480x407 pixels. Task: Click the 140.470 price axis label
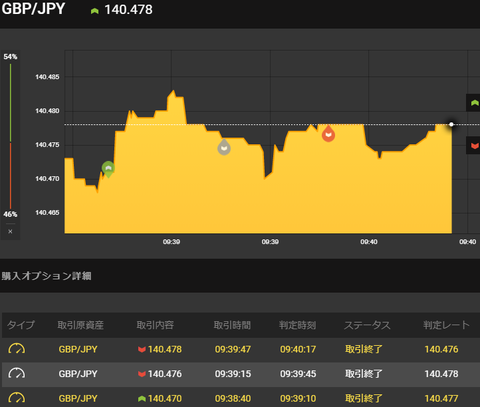point(47,179)
